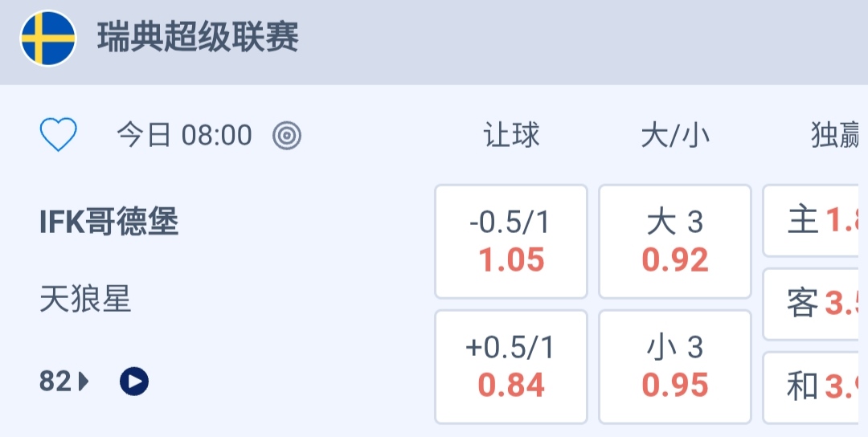The height and width of the screenshot is (437, 868).
Task: Choose the 和 draw odds
Action: (815, 387)
